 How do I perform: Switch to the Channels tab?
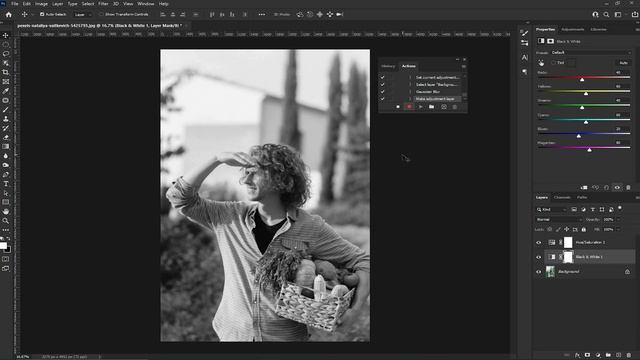click(x=562, y=198)
